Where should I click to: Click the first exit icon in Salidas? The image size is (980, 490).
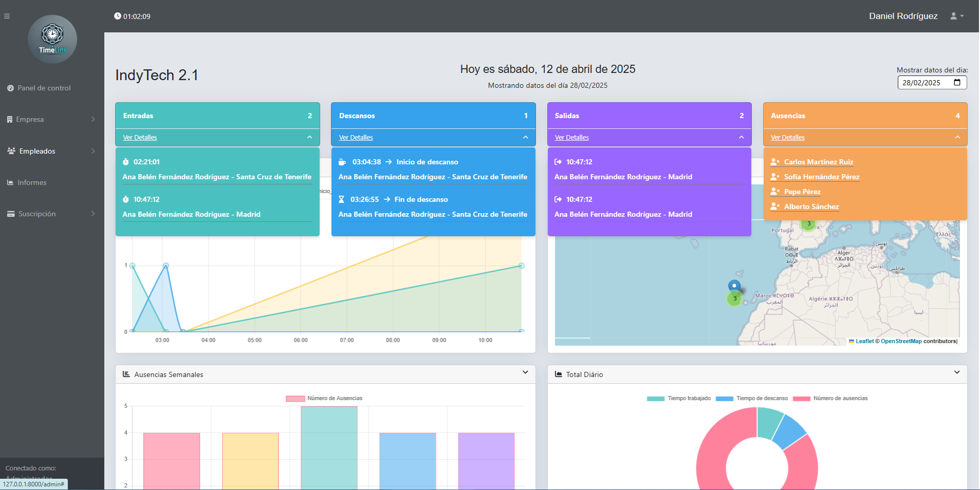[x=558, y=162]
